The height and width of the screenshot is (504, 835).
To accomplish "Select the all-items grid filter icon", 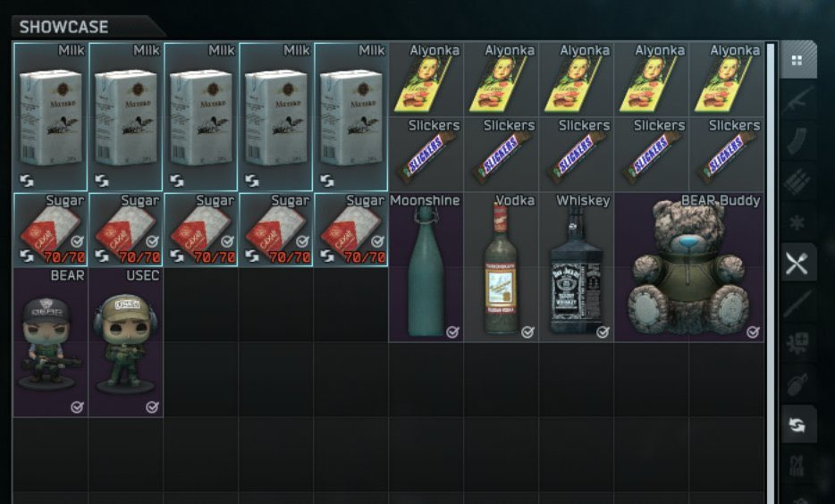I will pos(797,60).
